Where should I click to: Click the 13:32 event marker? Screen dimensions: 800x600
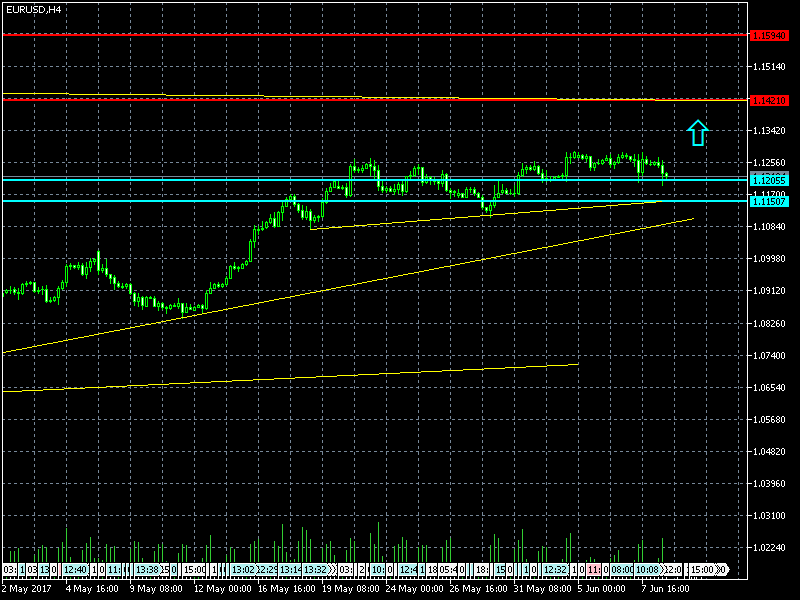316,569
